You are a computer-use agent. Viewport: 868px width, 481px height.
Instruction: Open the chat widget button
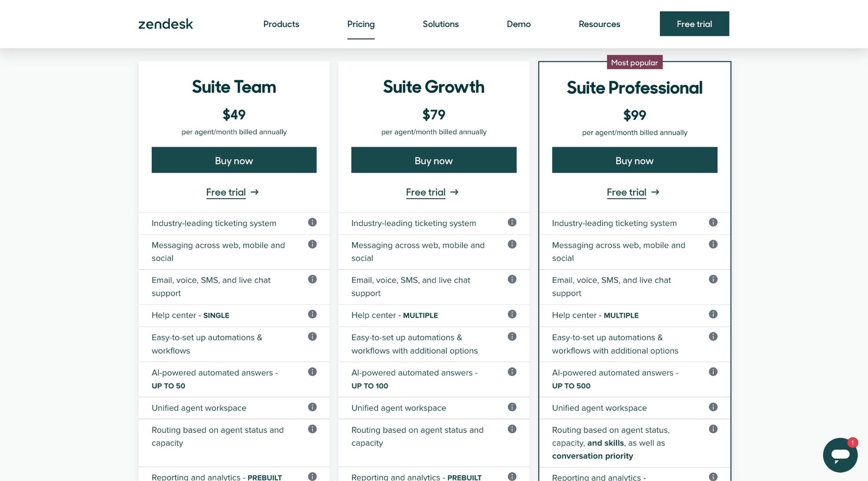pyautogui.click(x=840, y=455)
